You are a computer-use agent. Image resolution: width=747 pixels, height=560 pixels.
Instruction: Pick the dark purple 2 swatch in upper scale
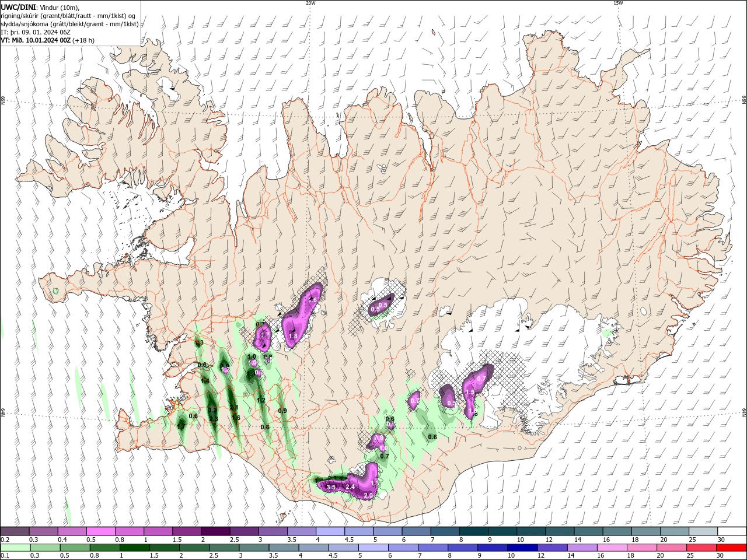pos(215,531)
